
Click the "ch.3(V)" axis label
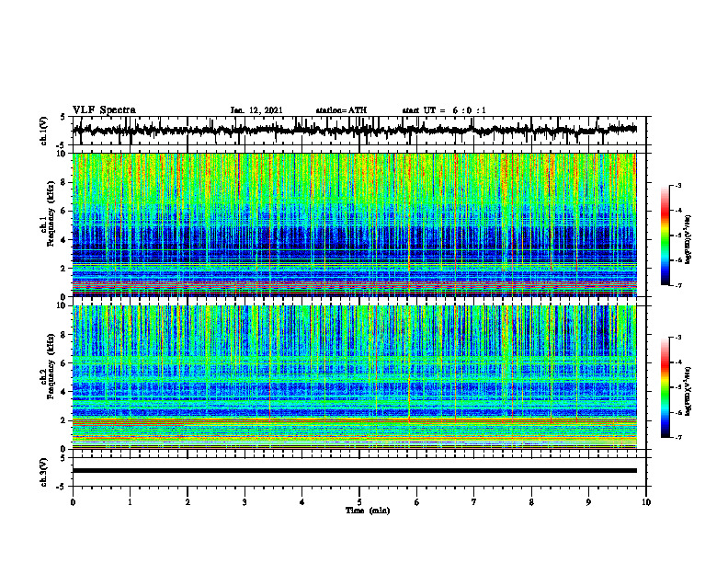tap(44, 472)
